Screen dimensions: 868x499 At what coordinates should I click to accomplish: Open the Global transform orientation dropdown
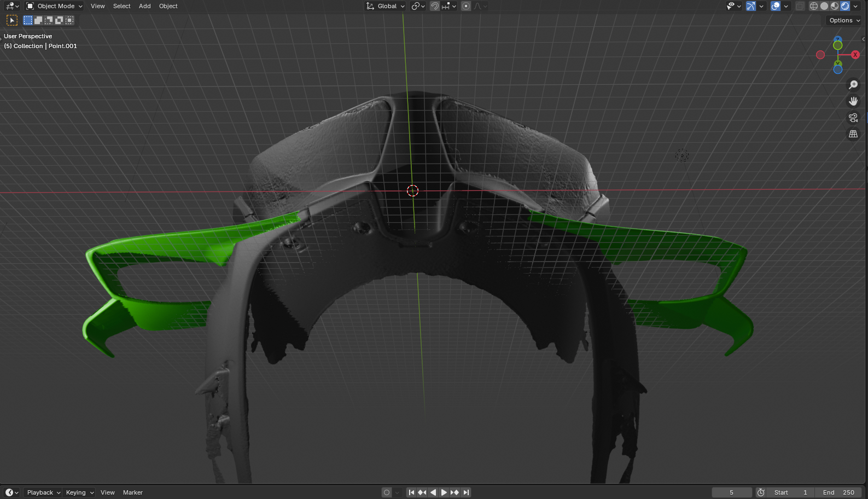386,6
